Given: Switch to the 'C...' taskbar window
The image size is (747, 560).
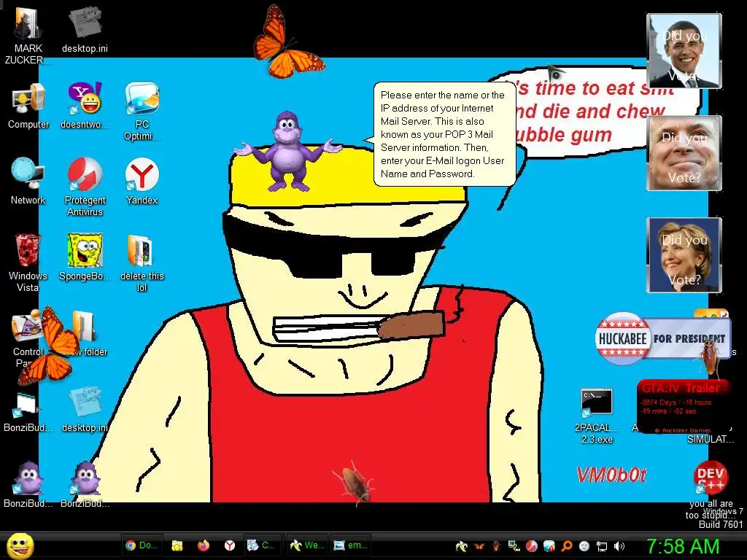Looking at the screenshot, I should (263, 545).
